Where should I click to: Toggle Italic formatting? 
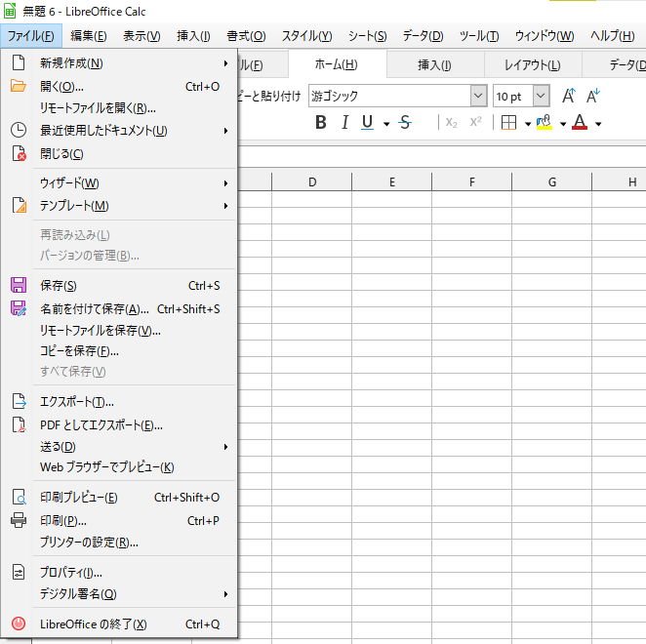[x=345, y=122]
